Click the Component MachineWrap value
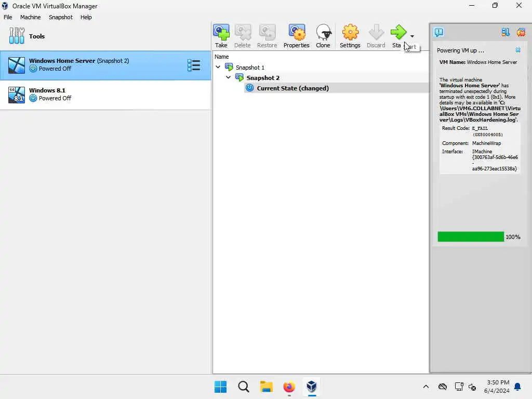 tap(486, 143)
